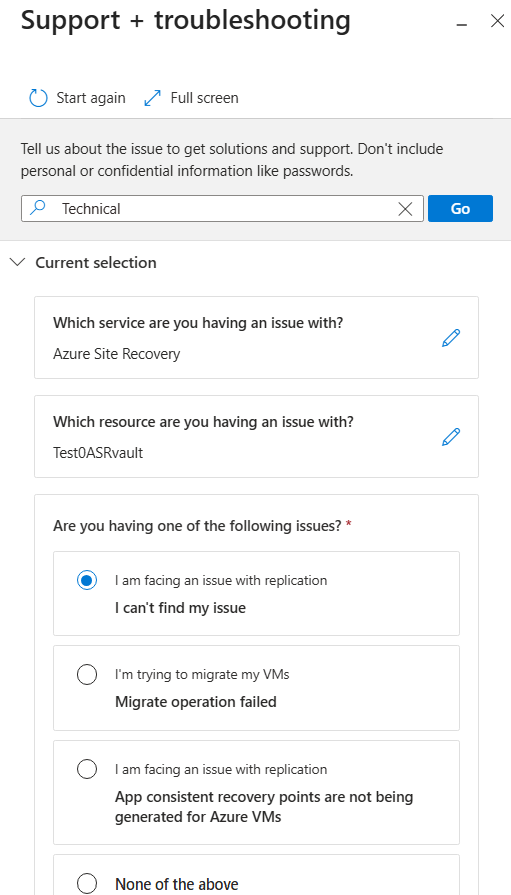The image size is (511, 895).
Task: Minimize the Support + troubleshooting panel
Action: (462, 24)
